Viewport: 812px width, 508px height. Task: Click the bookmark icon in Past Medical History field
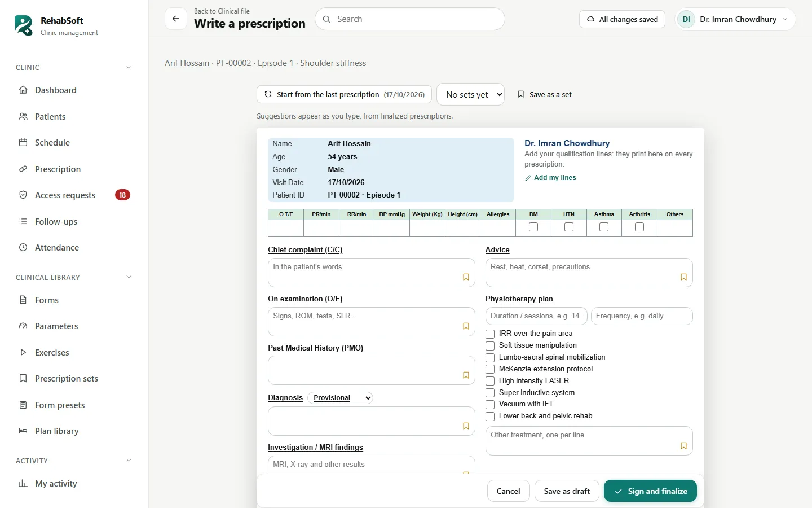click(x=466, y=375)
